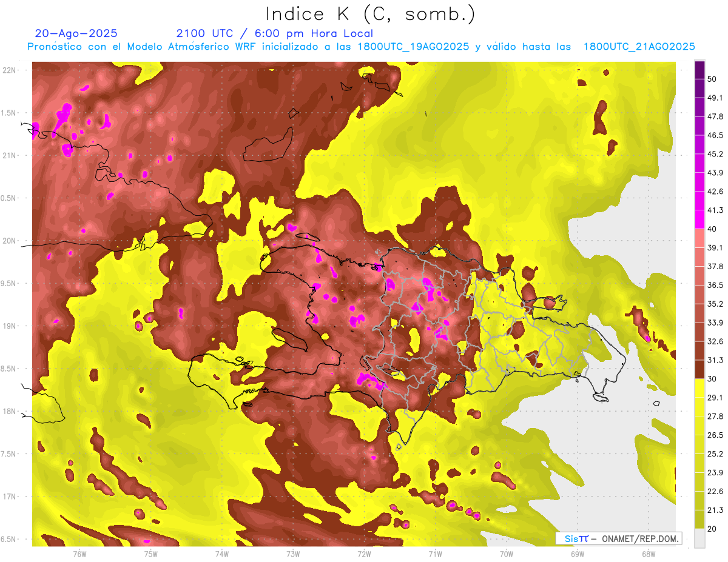The height and width of the screenshot is (562, 728).
Task: Click the "17N" latitude axis label
Action: point(10,497)
